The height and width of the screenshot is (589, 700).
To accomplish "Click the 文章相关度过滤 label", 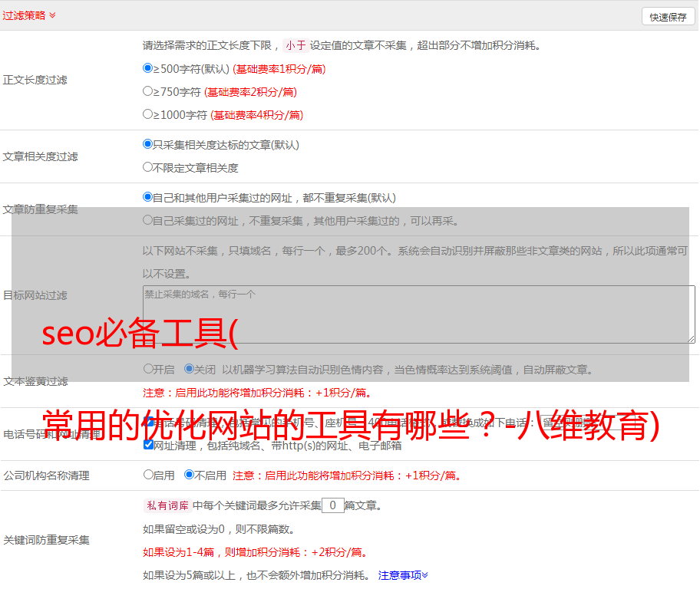I will coord(40,156).
